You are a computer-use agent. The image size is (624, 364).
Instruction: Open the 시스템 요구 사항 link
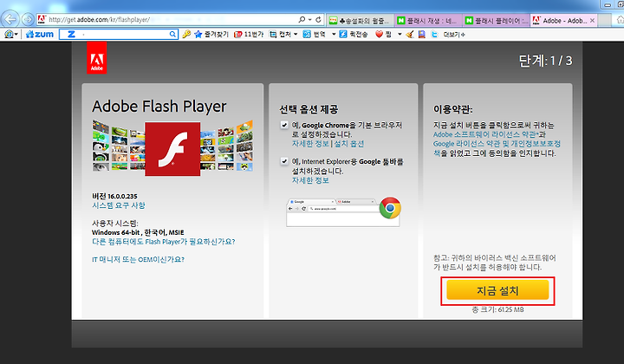point(119,205)
